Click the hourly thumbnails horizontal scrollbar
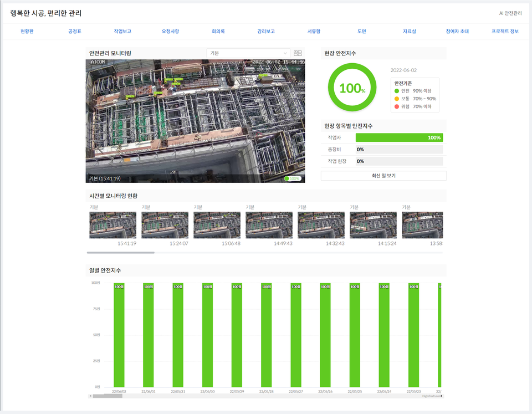 pos(121,253)
